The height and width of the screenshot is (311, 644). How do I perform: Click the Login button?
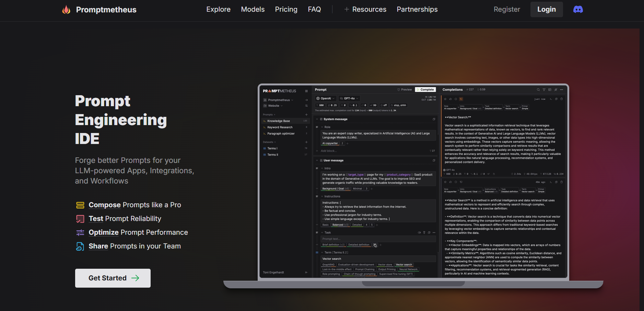click(x=547, y=9)
